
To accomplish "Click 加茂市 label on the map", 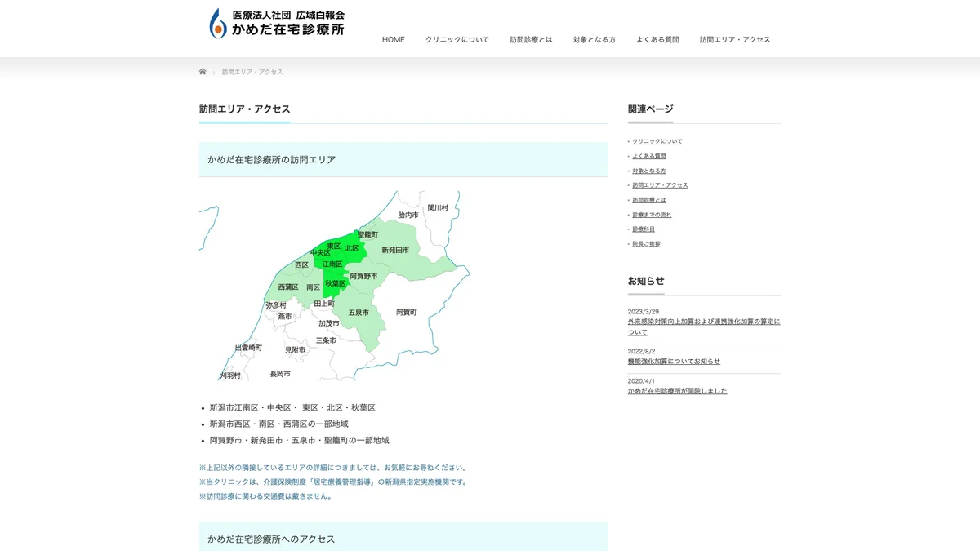I will (329, 323).
